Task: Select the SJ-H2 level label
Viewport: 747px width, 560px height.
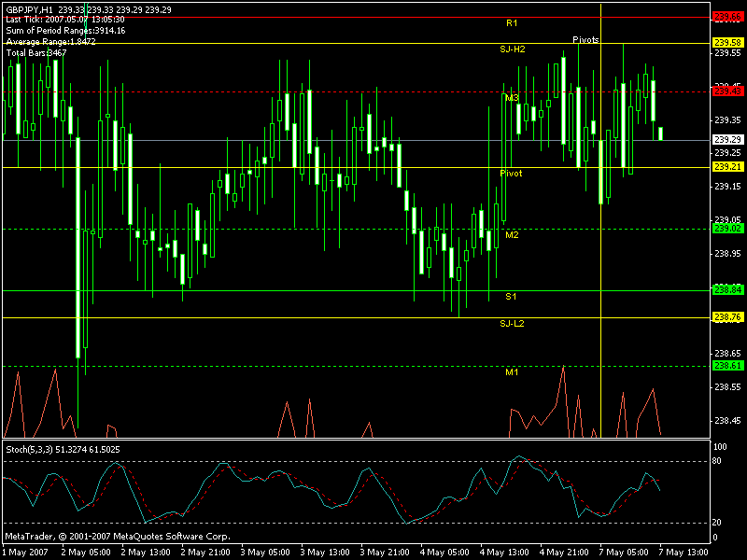Action: [x=513, y=48]
